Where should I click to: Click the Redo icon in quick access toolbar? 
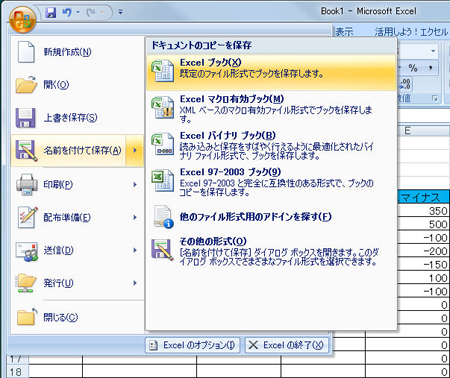91,13
